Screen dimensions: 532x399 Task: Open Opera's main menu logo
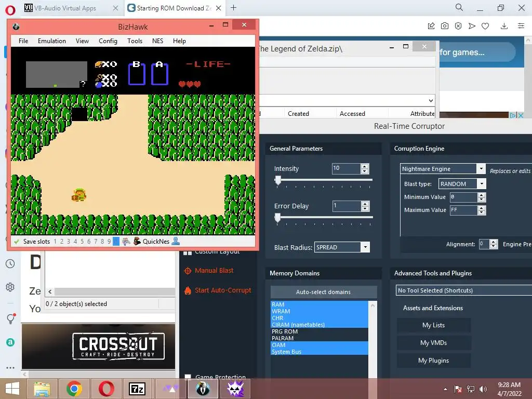click(x=10, y=10)
